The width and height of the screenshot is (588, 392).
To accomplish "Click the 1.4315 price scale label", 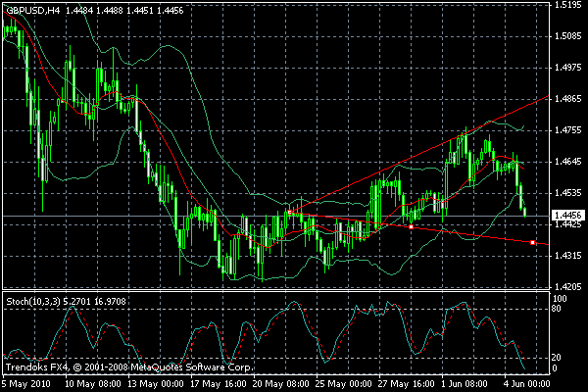I will (567, 256).
